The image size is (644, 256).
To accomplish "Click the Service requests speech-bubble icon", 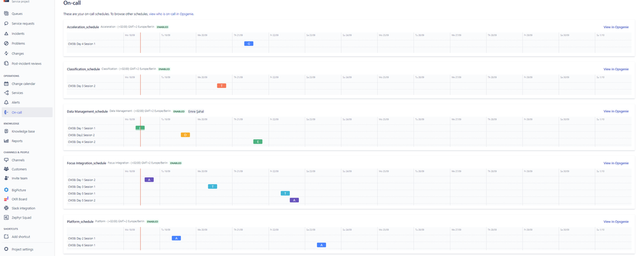I will [x=6, y=23].
